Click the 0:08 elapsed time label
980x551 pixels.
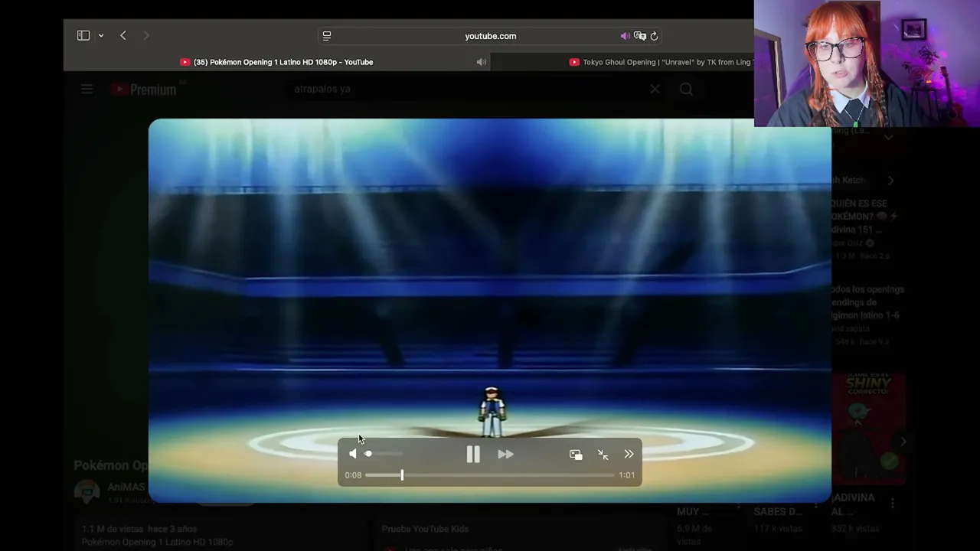click(x=353, y=475)
